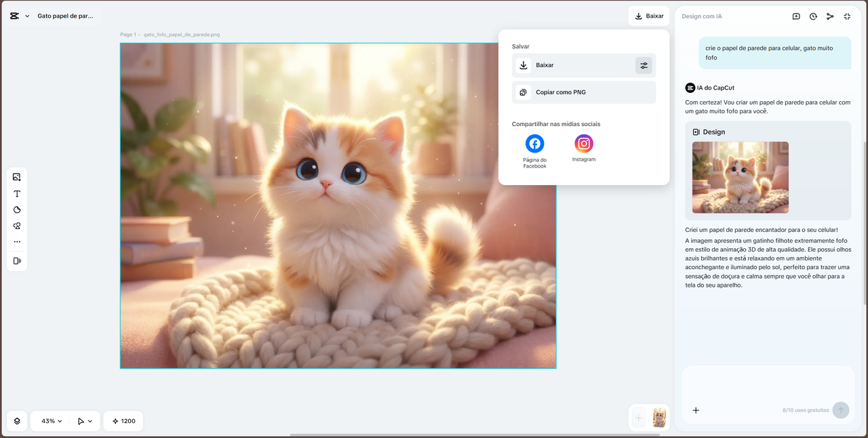The image size is (868, 438).
Task: Click Compartilhar nas mídias sociais heading
Action: [x=556, y=124]
